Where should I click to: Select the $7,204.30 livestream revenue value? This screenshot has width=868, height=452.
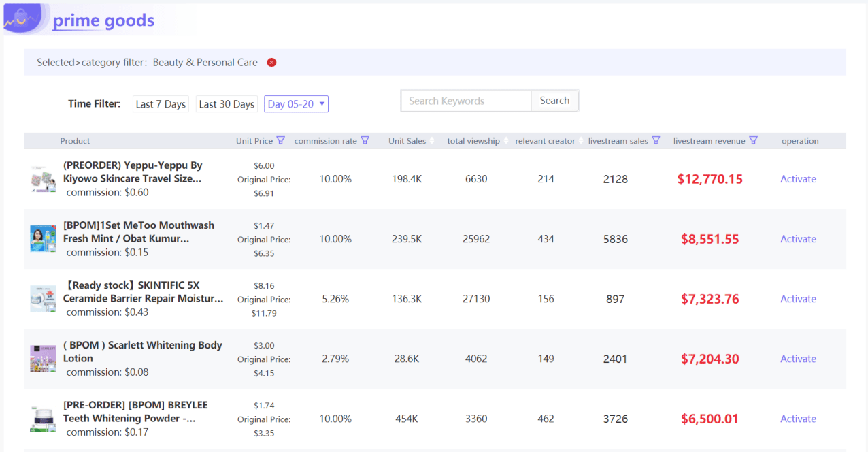(x=710, y=359)
